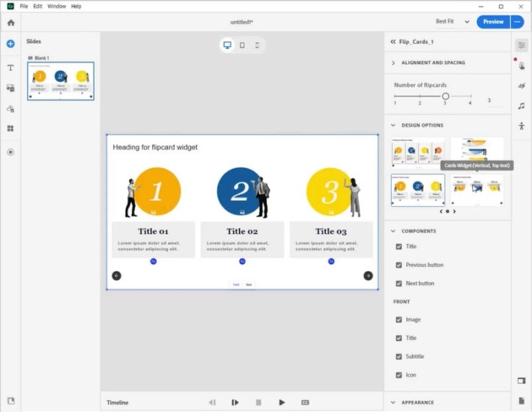532x412 pixels.
Task: Click the Home icon in left sidebar
Action: 11,23
